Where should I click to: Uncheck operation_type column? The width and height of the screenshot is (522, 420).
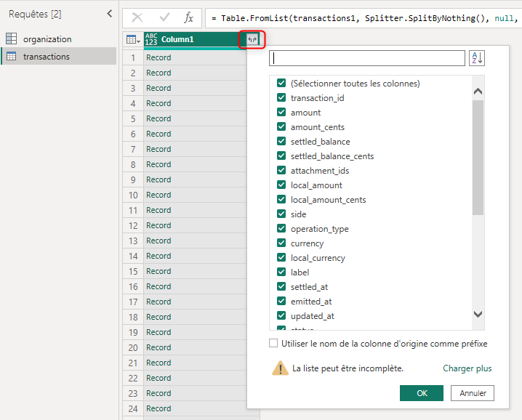pos(281,228)
